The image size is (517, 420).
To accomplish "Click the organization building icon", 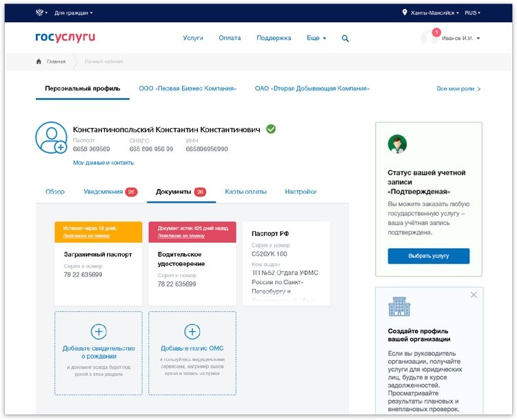I will [399, 306].
